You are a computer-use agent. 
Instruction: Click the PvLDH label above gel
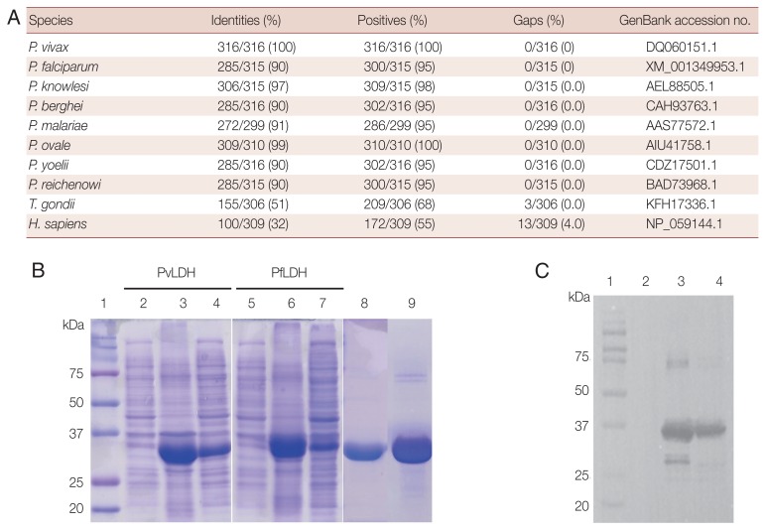(x=176, y=272)
